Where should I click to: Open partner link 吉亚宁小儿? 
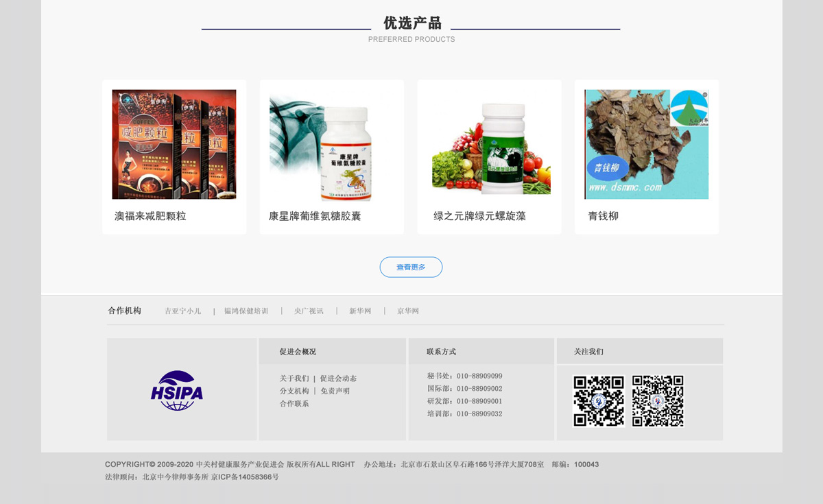(x=182, y=311)
